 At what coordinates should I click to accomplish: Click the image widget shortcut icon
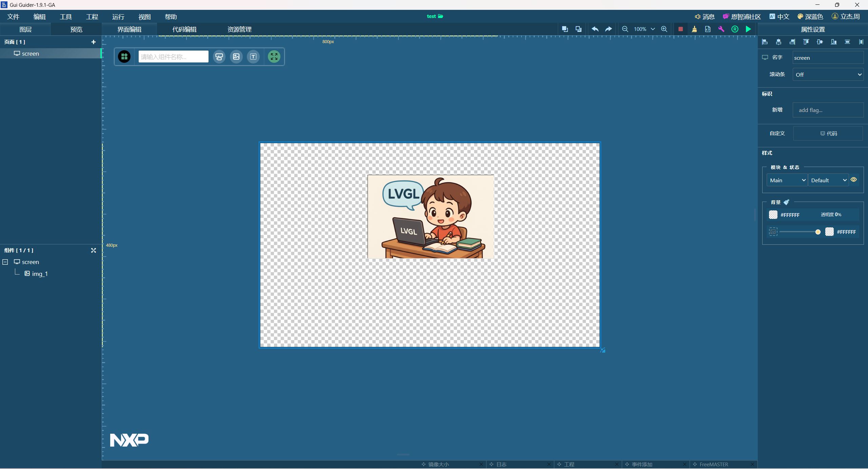pyautogui.click(x=236, y=57)
